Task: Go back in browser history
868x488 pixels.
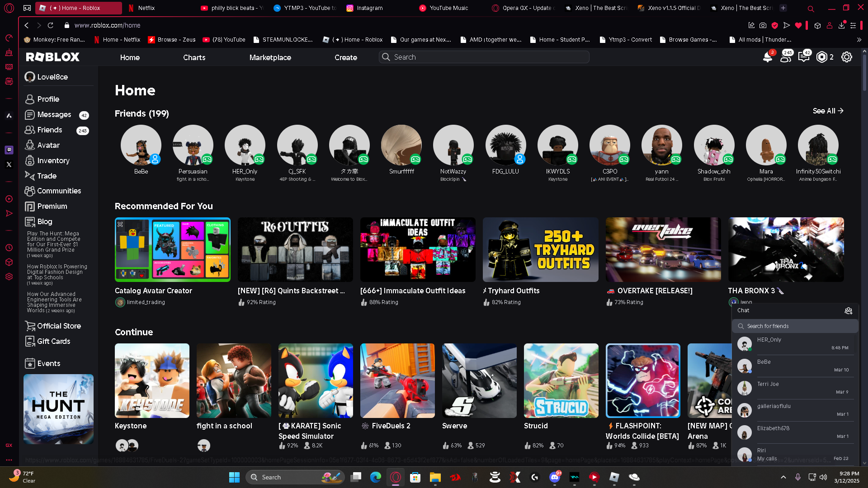Action: (x=27, y=25)
